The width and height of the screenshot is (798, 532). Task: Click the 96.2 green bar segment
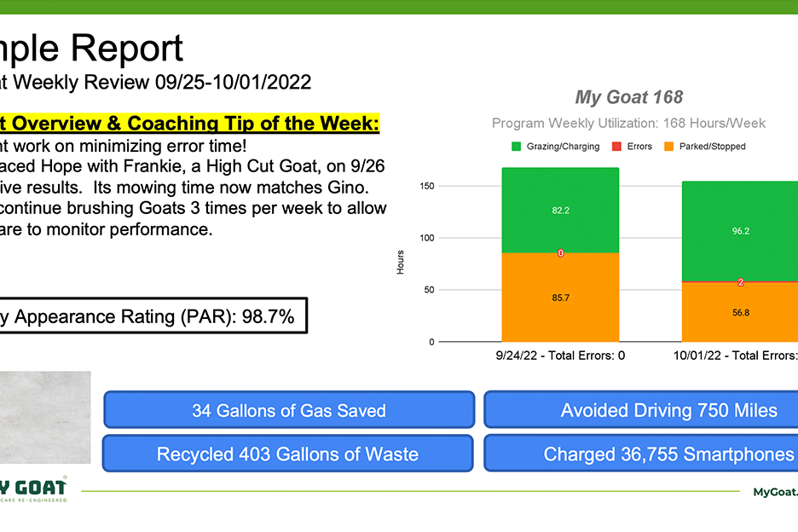[740, 231]
